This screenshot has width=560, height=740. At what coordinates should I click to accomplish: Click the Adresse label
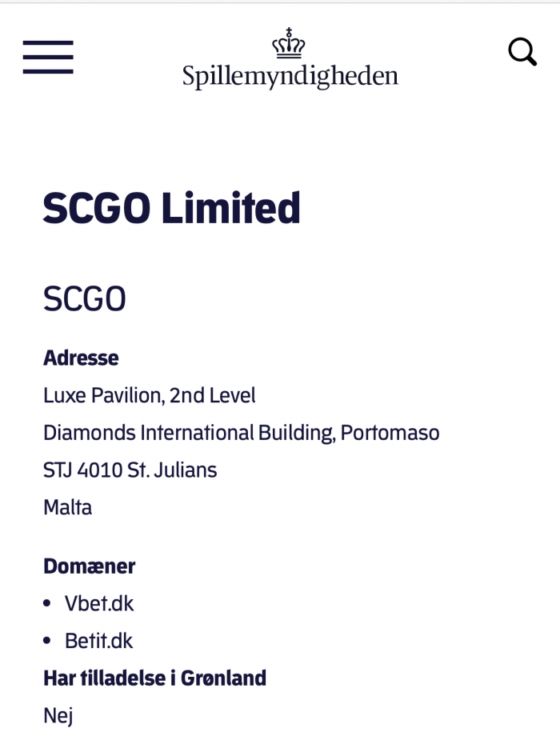[81, 358]
